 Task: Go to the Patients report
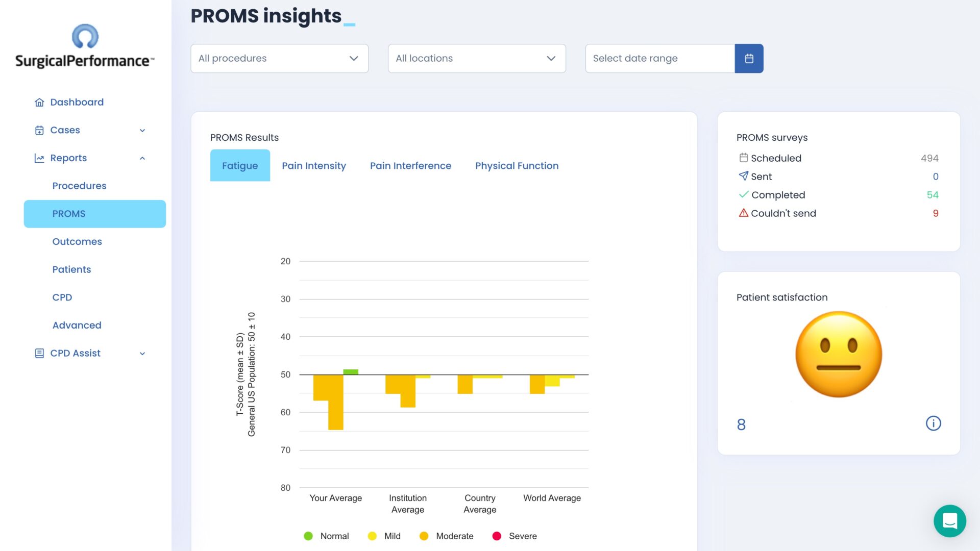click(71, 269)
